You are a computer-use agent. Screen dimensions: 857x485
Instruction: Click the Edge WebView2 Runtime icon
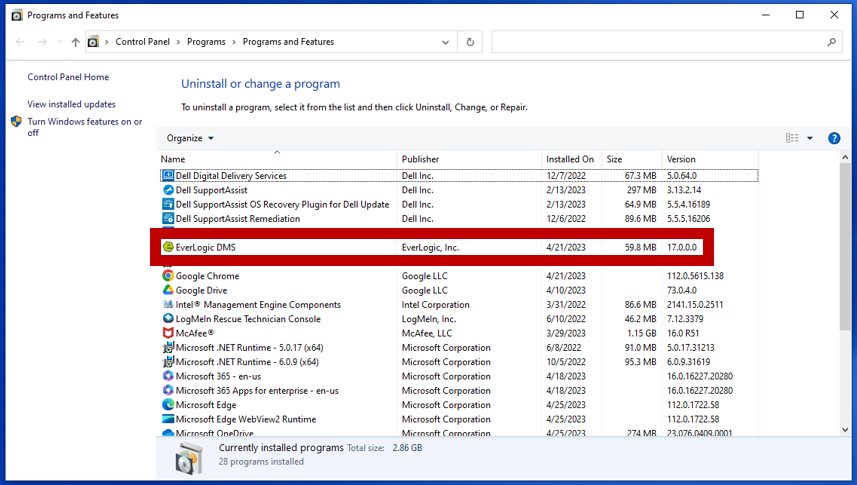pyautogui.click(x=168, y=419)
